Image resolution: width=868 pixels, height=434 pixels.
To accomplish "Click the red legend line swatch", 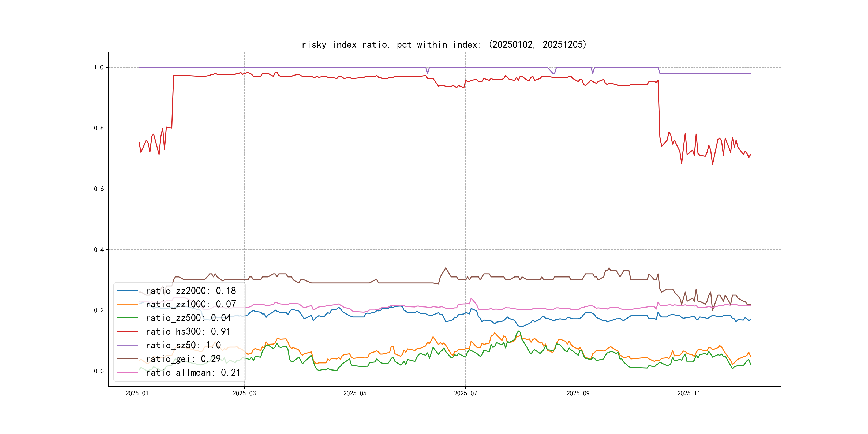I will [x=128, y=332].
